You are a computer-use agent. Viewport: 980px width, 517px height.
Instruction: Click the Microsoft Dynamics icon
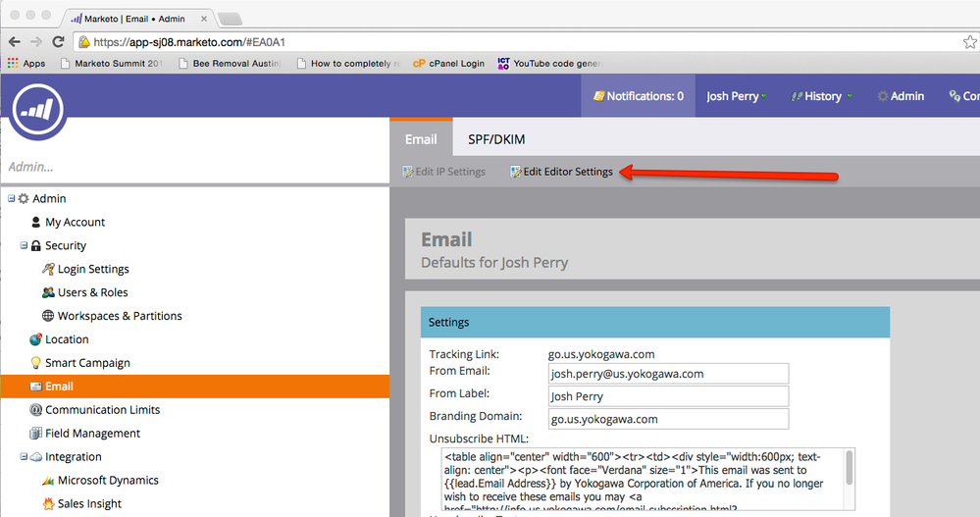tap(48, 480)
